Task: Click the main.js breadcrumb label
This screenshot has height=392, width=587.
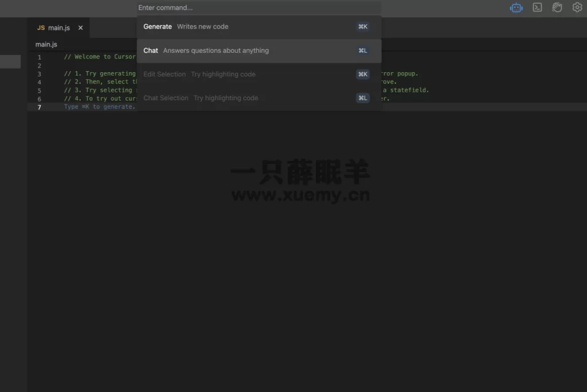Action: tap(46, 45)
